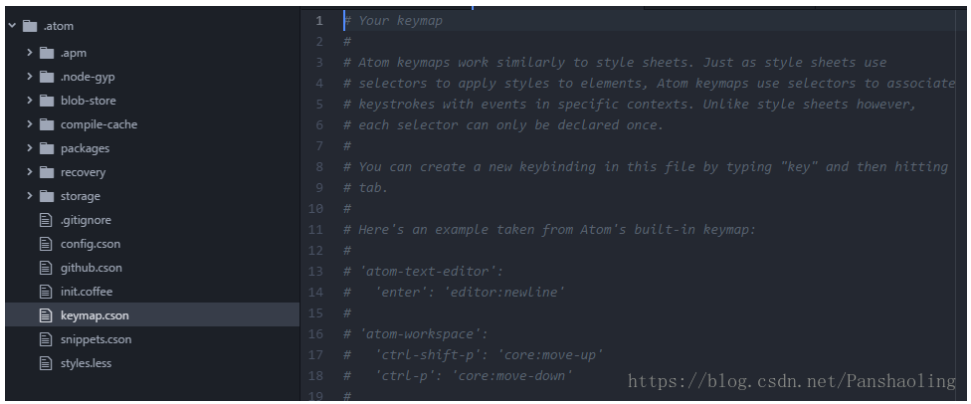
Task: Click the compile-cache folder icon
Action: [46, 125]
